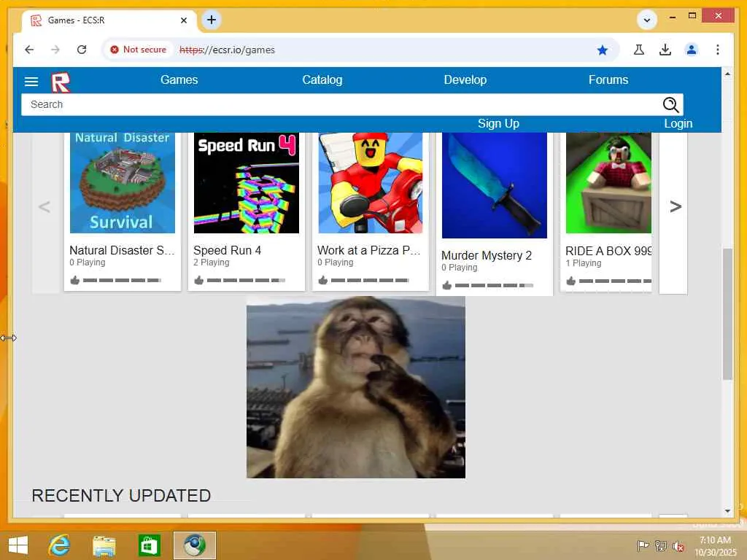Select the Games - ECS:R tab
Screen dimensions: 747x560
click(109, 20)
